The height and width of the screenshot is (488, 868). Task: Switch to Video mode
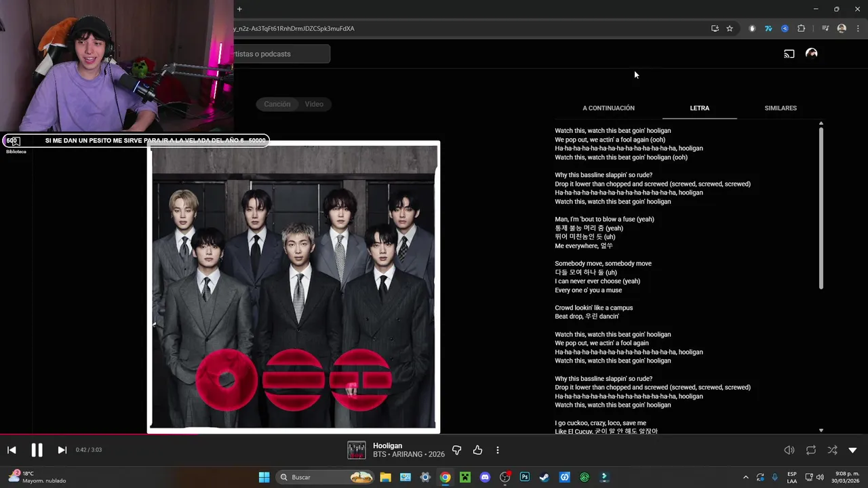314,104
